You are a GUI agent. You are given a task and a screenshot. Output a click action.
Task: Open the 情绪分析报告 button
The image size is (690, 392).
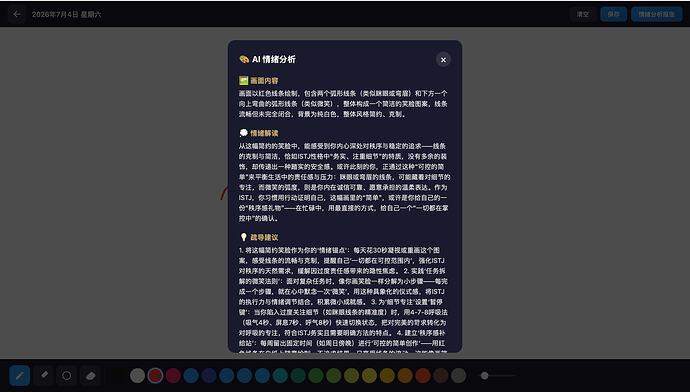(657, 14)
